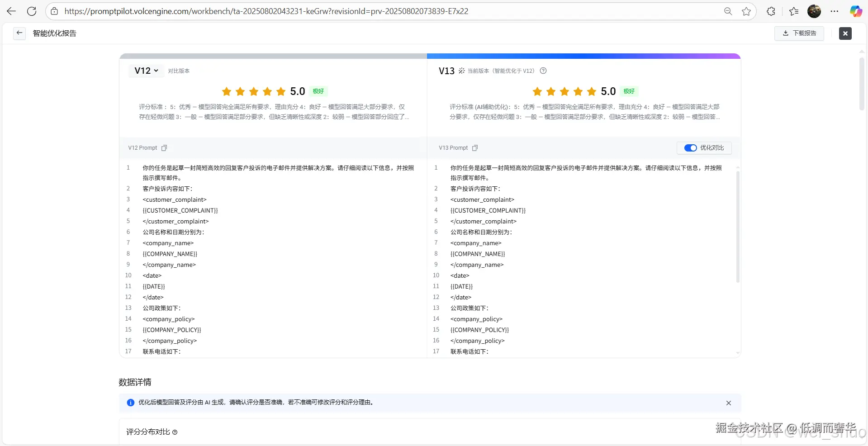This screenshot has width=868, height=446.
Task: Open the help tooltip beside V13 version label
Action: (x=543, y=71)
